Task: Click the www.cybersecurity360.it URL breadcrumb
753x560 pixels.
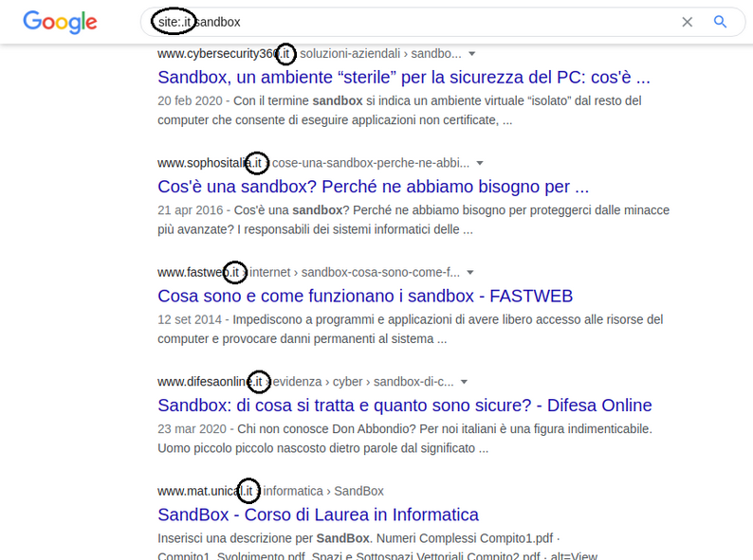Action: pyautogui.click(x=309, y=54)
